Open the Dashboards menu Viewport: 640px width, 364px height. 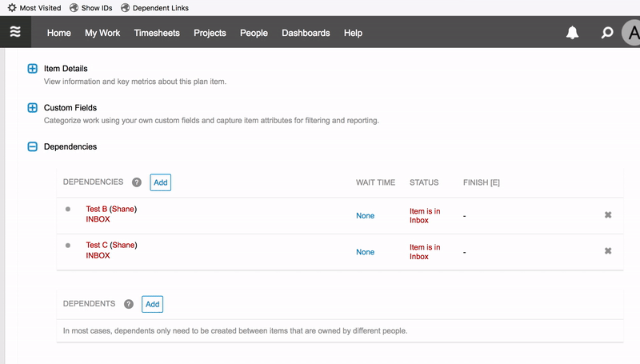[306, 33]
